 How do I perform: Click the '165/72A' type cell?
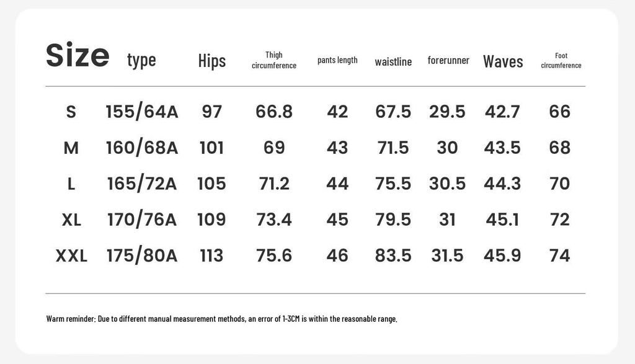142,184
